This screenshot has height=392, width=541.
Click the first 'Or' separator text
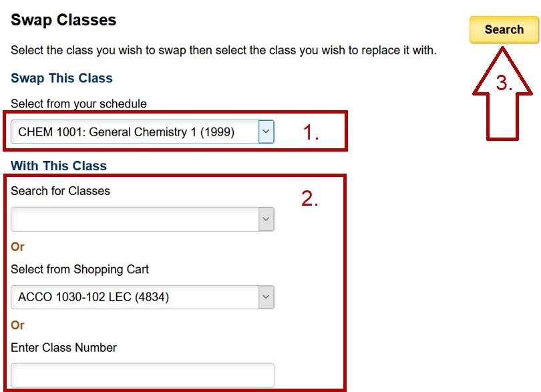(x=17, y=246)
